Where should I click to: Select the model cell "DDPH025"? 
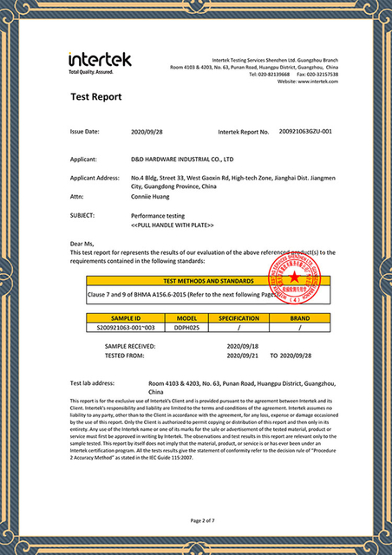(186, 328)
